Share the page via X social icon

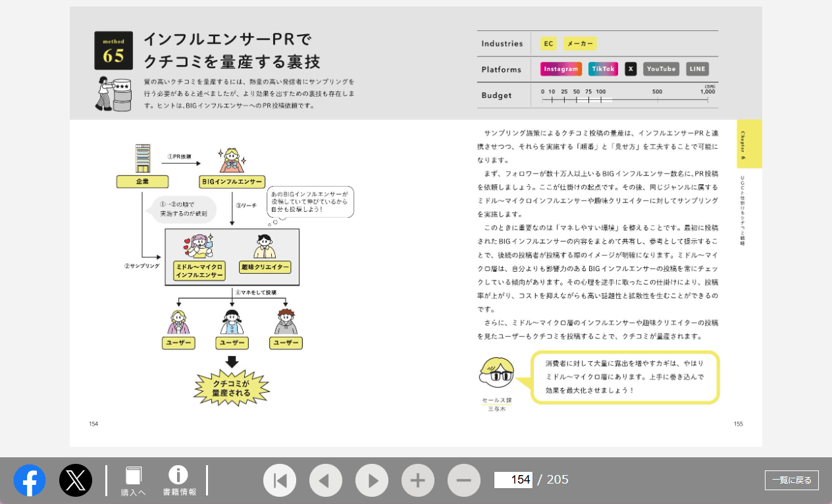(76, 480)
